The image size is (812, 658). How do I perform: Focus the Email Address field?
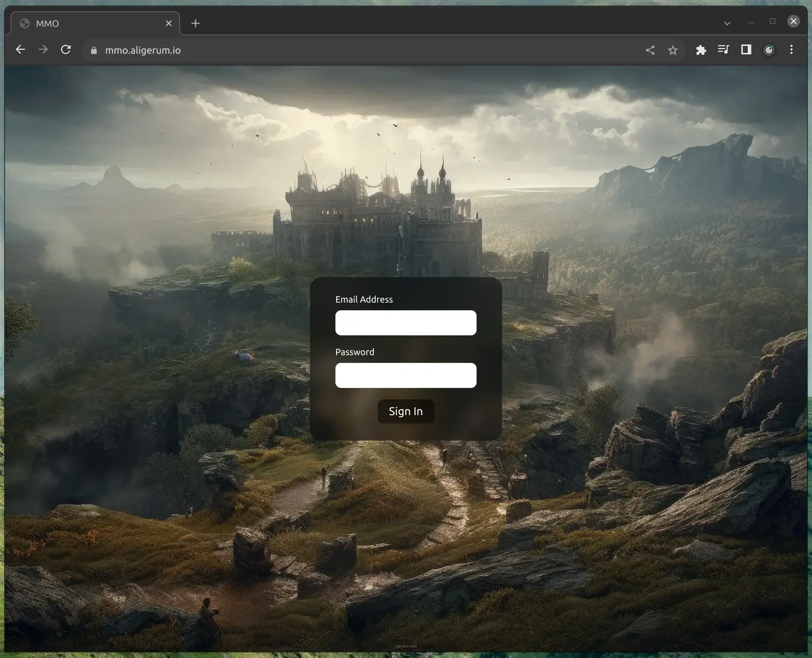click(406, 323)
